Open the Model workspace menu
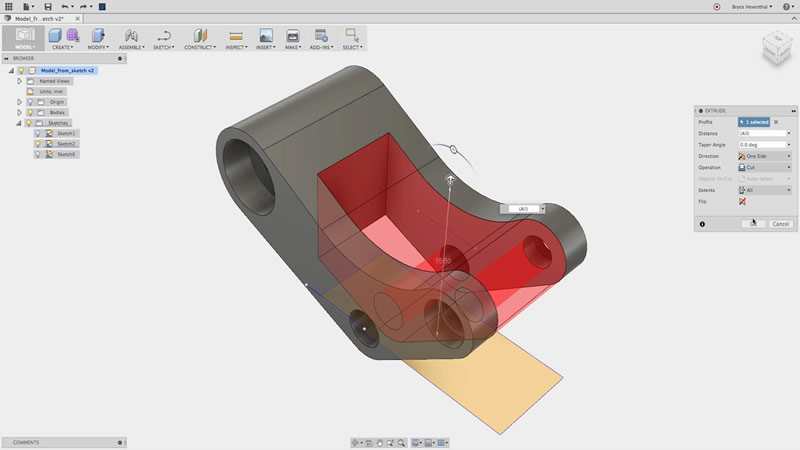The height and width of the screenshot is (450, 800). 24,38
